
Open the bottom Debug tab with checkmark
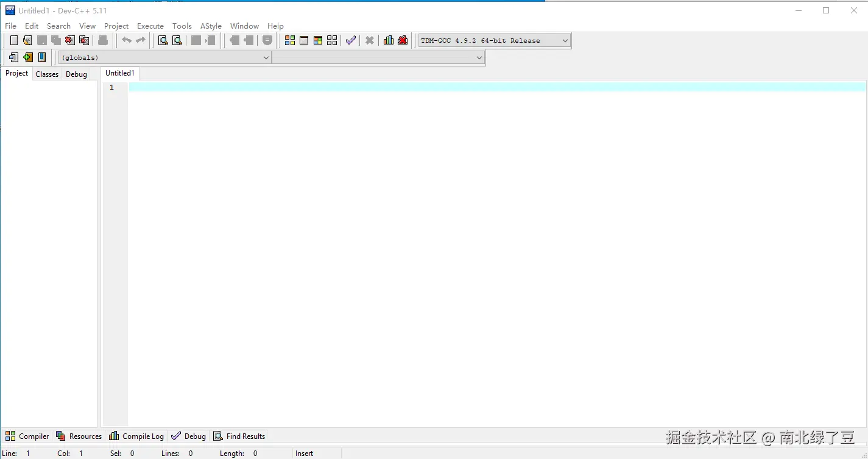click(189, 436)
